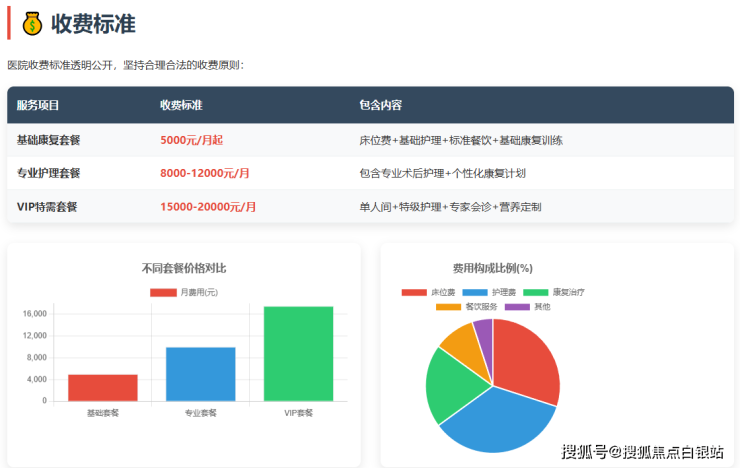Image resolution: width=740 pixels, height=468 pixels.
Task: Click the green VIP套餐 bar
Action: point(298,353)
